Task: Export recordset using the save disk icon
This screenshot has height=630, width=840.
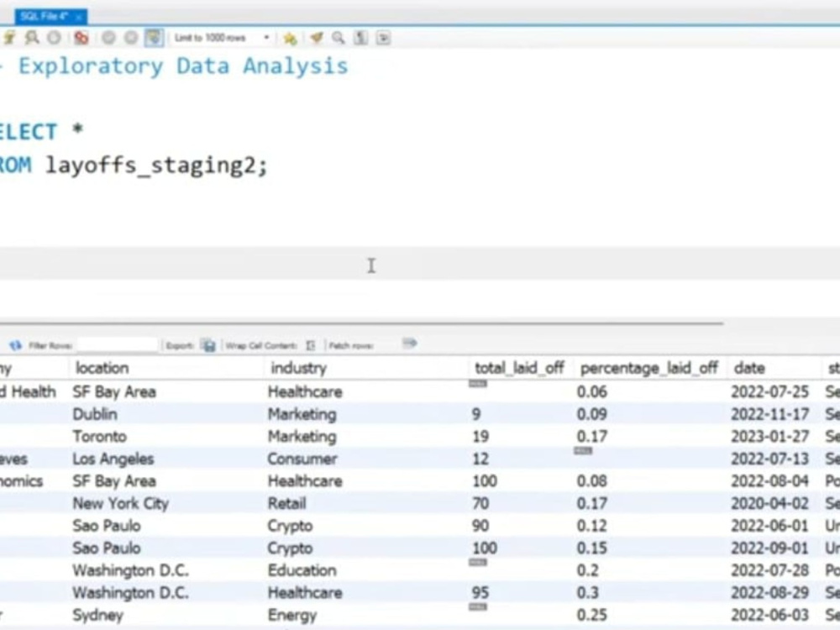Action: tap(207, 345)
